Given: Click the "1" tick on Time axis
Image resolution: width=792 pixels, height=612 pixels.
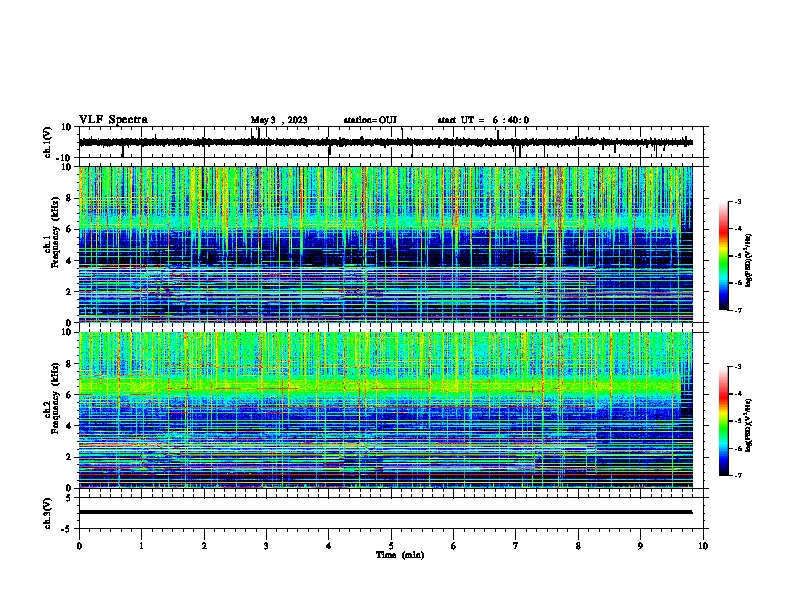Looking at the screenshot, I should click(141, 546).
